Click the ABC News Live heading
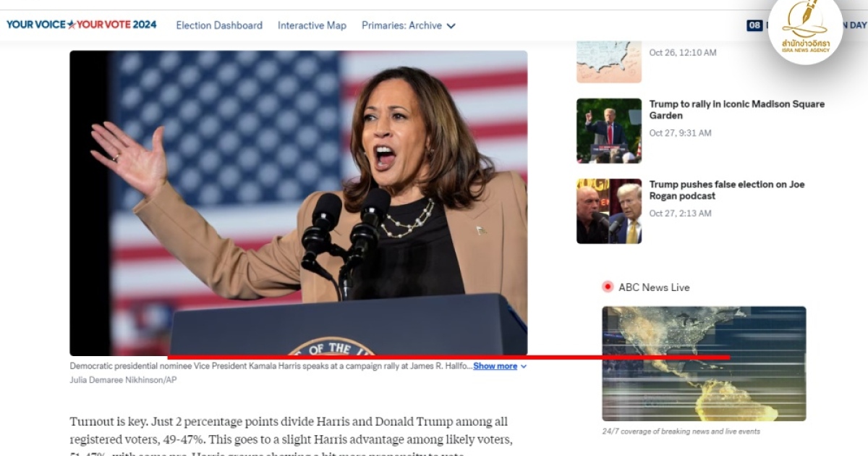This screenshot has height=456, width=868. click(x=654, y=287)
